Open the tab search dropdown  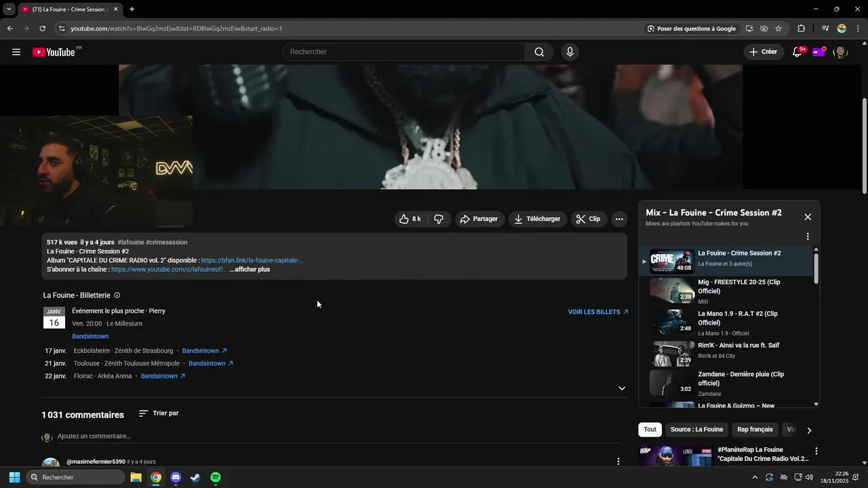click(9, 9)
